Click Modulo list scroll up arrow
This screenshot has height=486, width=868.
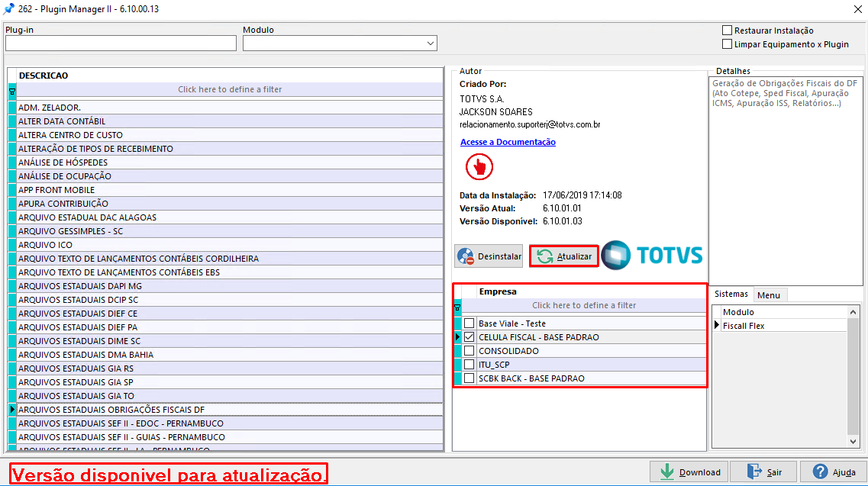click(853, 312)
